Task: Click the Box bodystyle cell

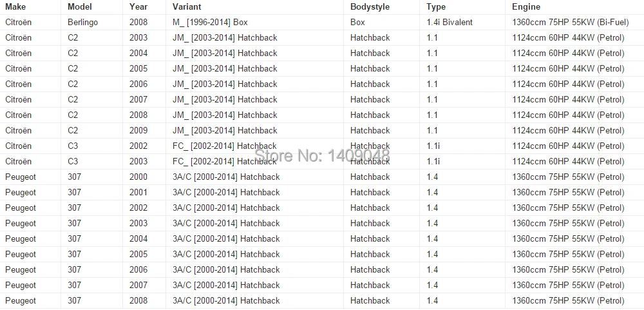Action: point(357,22)
